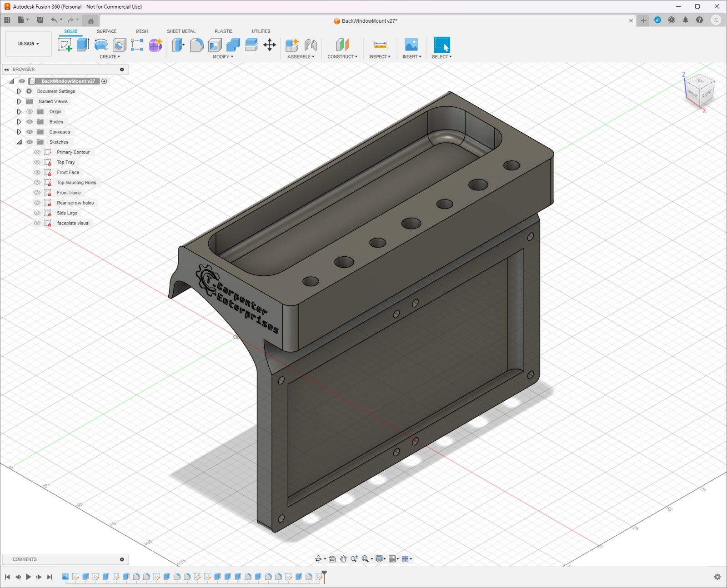Select the Extrude tool
This screenshot has height=588, width=727.
pos(83,45)
